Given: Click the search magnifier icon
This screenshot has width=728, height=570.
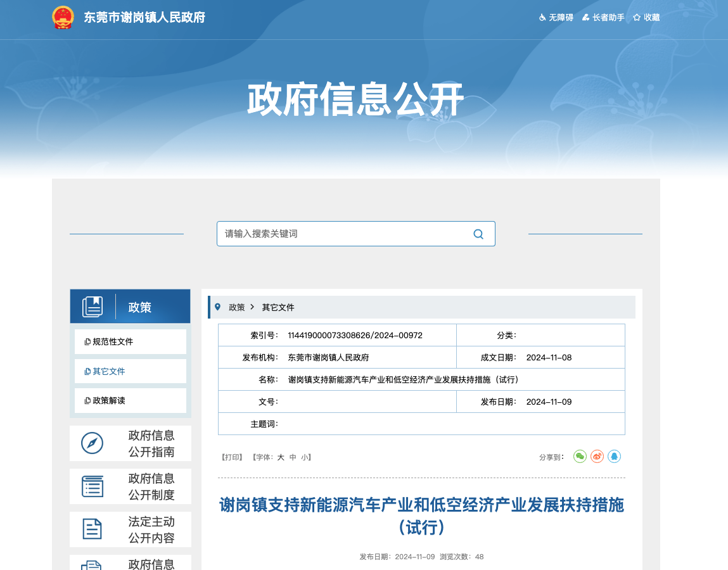Looking at the screenshot, I should pyautogui.click(x=478, y=234).
